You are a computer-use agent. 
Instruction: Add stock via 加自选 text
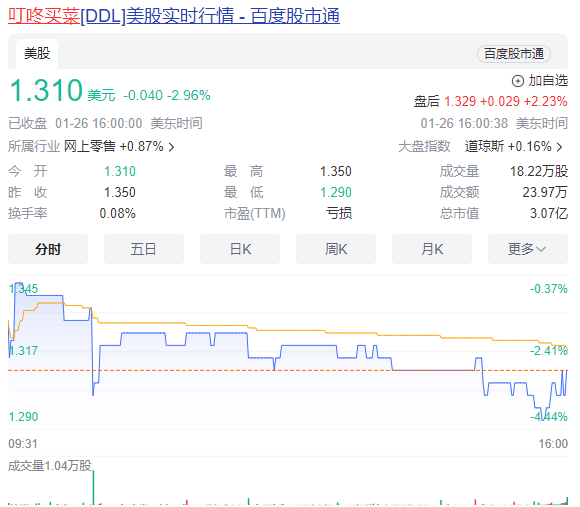pyautogui.click(x=548, y=81)
